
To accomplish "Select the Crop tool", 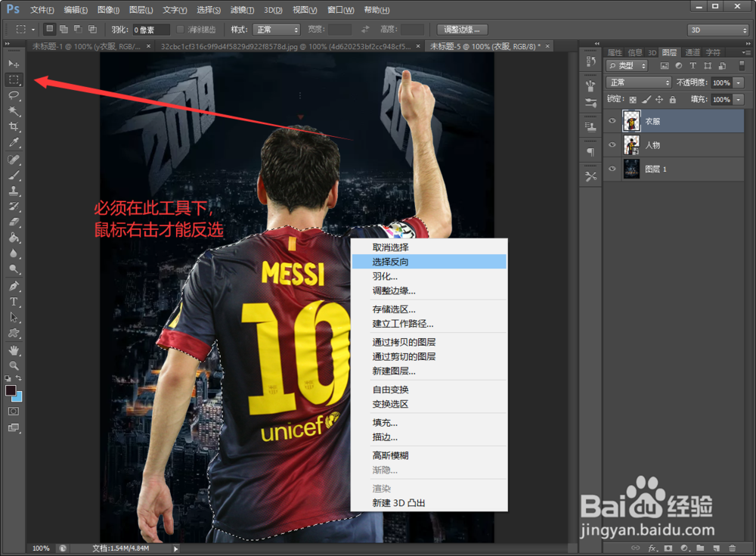I will pyautogui.click(x=14, y=127).
